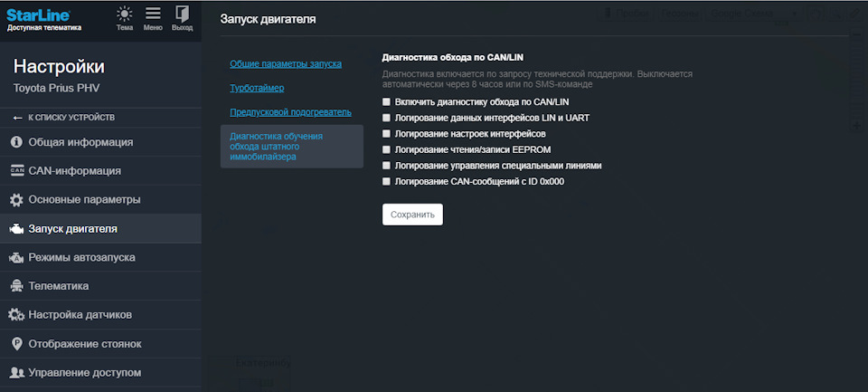The width and height of the screenshot is (868, 392).
Task: Open the Меню hamburger icon
Action: 154,14
